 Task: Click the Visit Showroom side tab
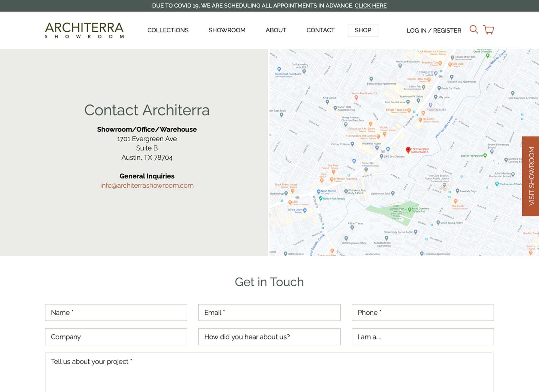point(531,176)
